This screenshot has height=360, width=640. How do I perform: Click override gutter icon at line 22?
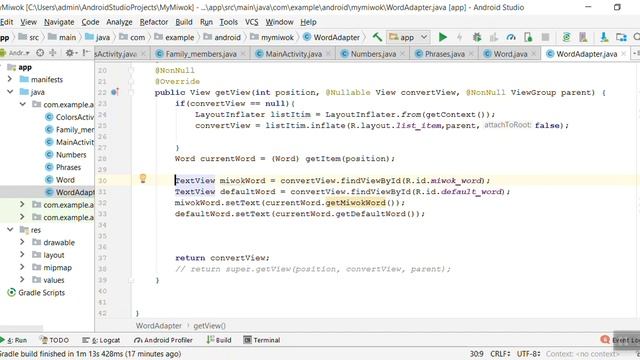(x=115, y=92)
